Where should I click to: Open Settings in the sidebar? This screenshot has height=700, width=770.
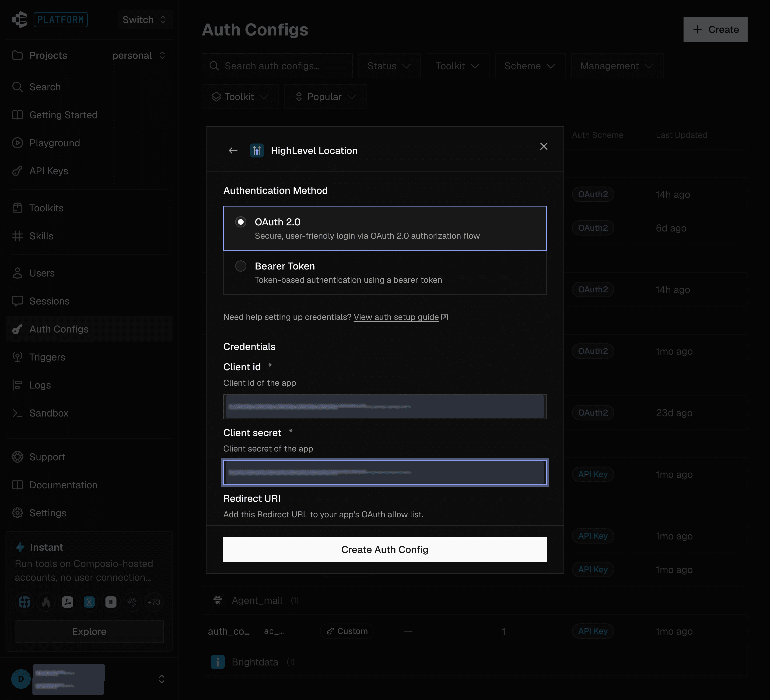(x=89, y=513)
